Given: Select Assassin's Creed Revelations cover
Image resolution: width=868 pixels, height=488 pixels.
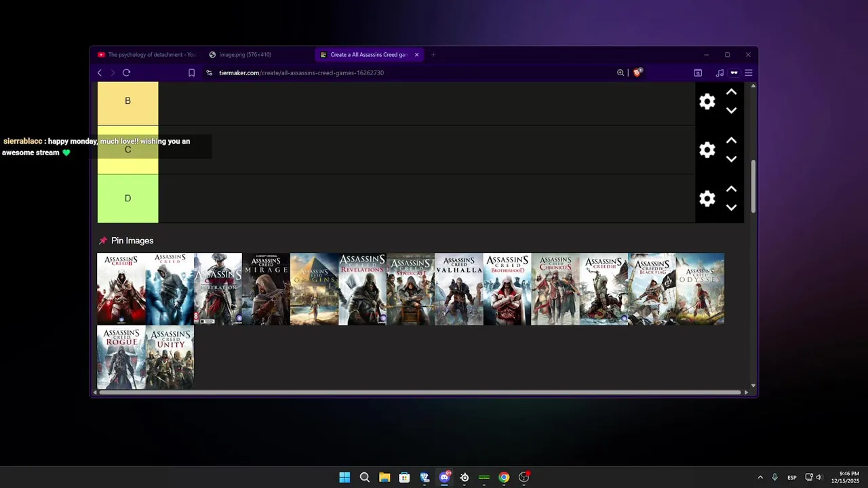Looking at the screenshot, I should [x=363, y=289].
